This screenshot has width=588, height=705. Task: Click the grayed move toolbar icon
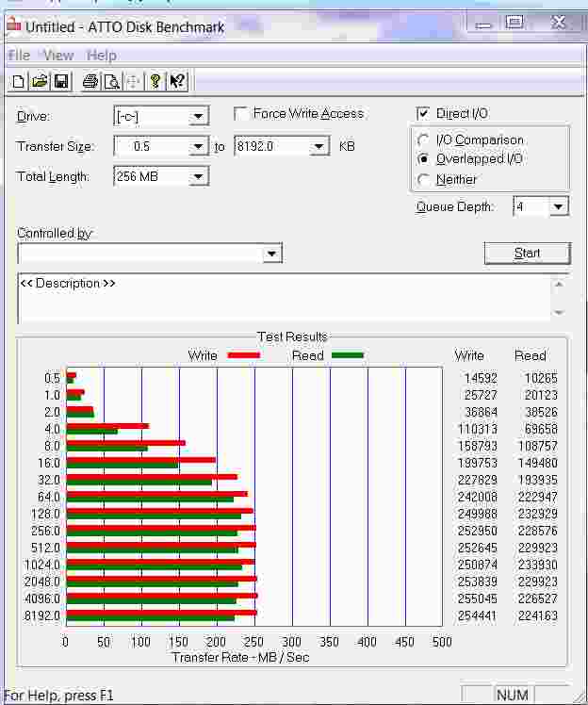[x=133, y=81]
